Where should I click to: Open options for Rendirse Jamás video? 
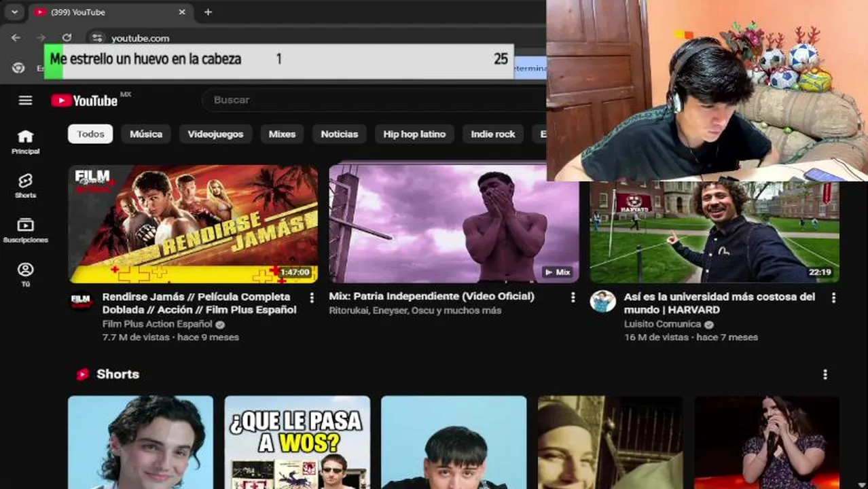312,297
